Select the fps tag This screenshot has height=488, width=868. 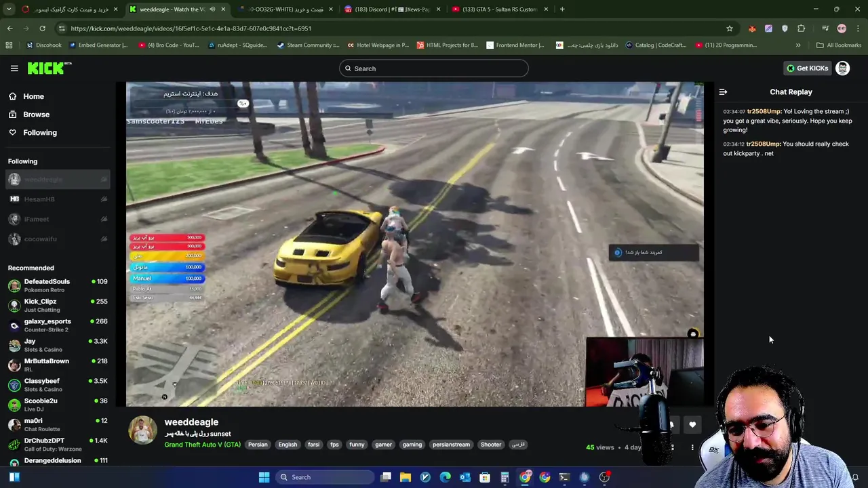point(334,445)
